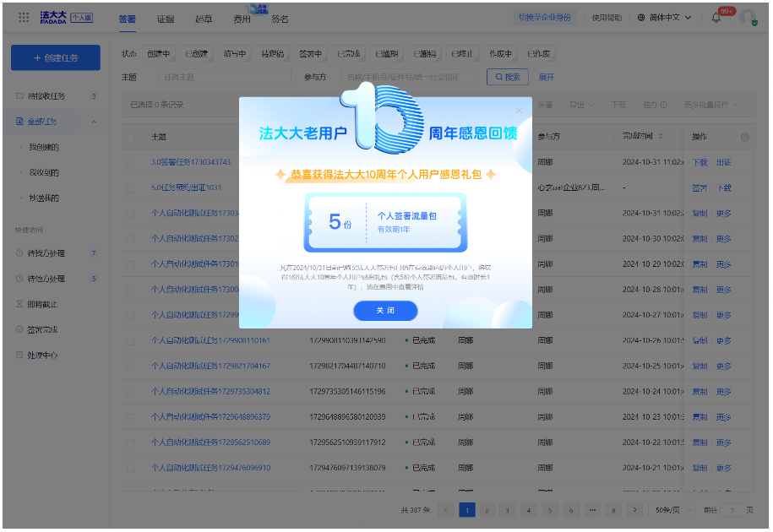The height and width of the screenshot is (532, 773).
Task: Select checkbox for task 个人自动化测试任务1729562510689
Action: pos(131,442)
